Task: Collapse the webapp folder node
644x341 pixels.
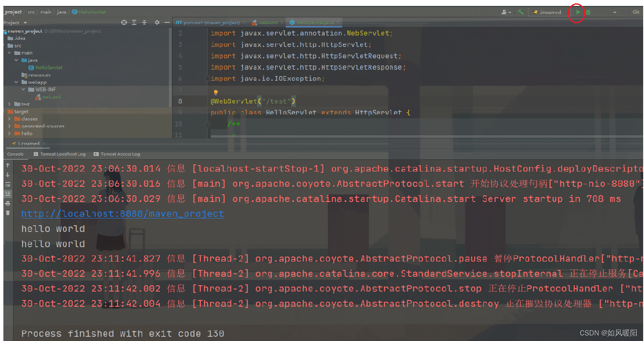Action: (16, 82)
